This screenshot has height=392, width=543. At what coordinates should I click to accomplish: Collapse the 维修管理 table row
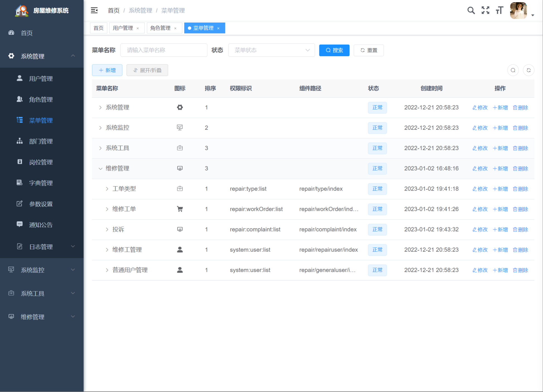(100, 169)
